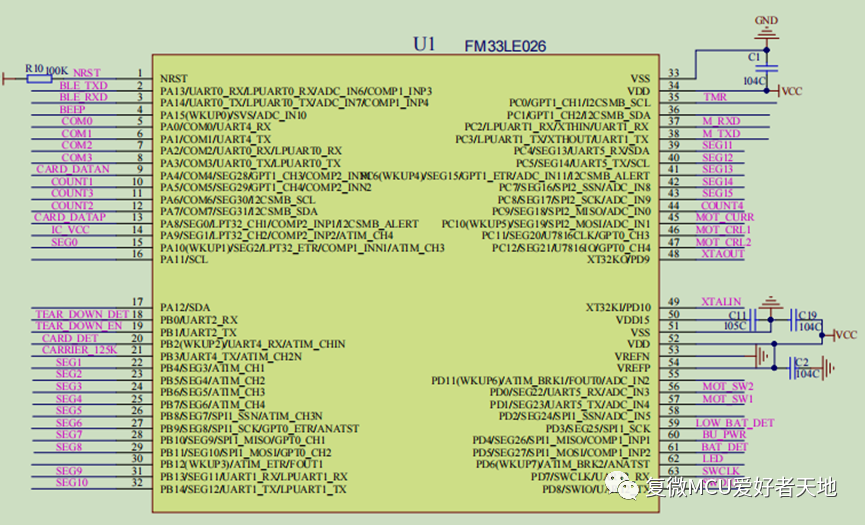Select the VCC power port near C19
865x525 pixels.
coord(844,335)
